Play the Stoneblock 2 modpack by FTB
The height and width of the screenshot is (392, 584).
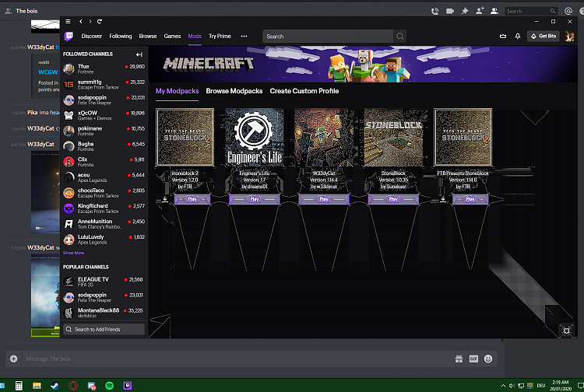coord(192,199)
